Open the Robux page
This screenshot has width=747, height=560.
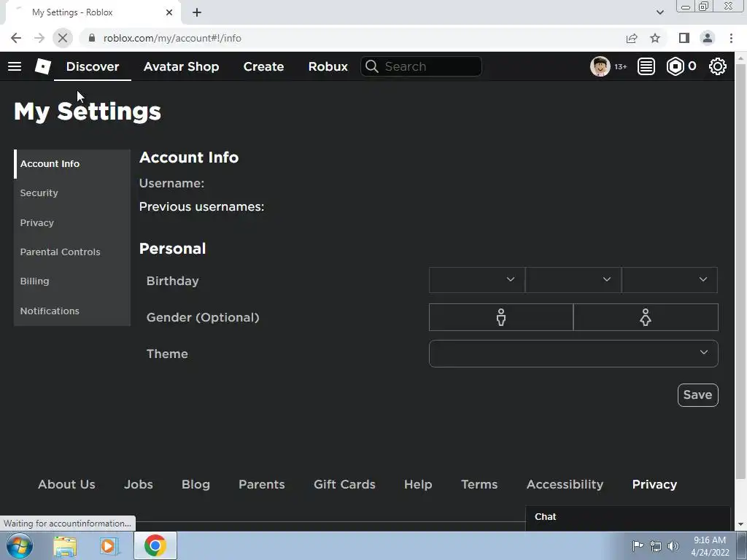point(328,66)
